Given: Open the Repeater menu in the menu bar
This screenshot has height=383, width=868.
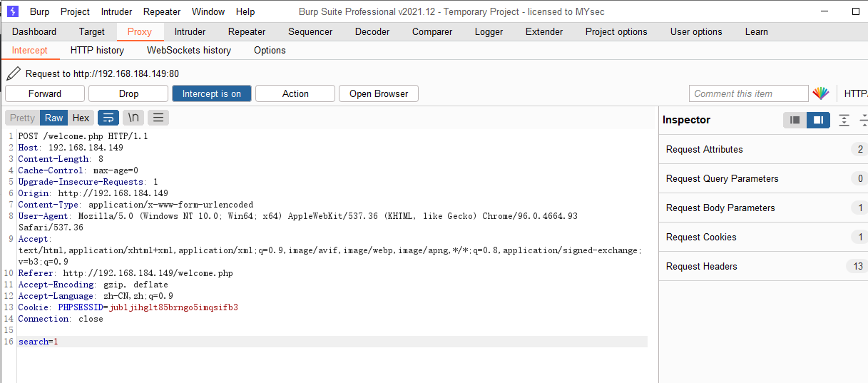Looking at the screenshot, I should [162, 11].
